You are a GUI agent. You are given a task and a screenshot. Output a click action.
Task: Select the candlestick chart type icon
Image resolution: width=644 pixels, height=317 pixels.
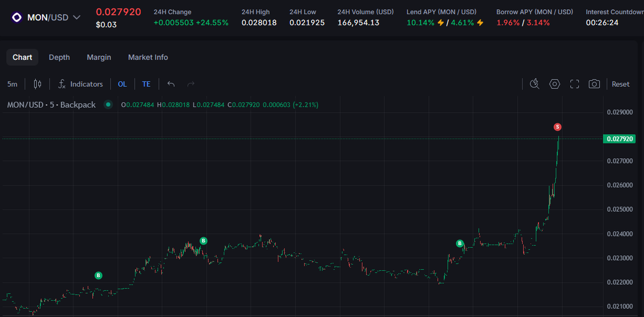tap(36, 84)
